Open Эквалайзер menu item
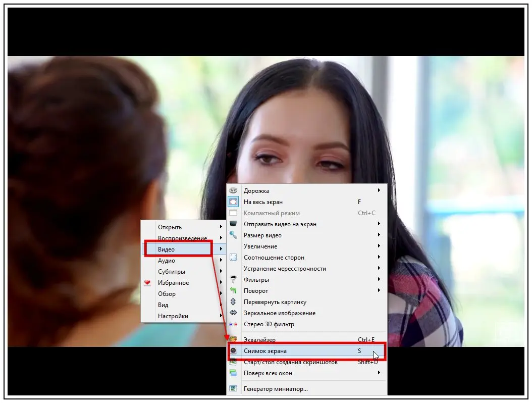 [307, 339]
